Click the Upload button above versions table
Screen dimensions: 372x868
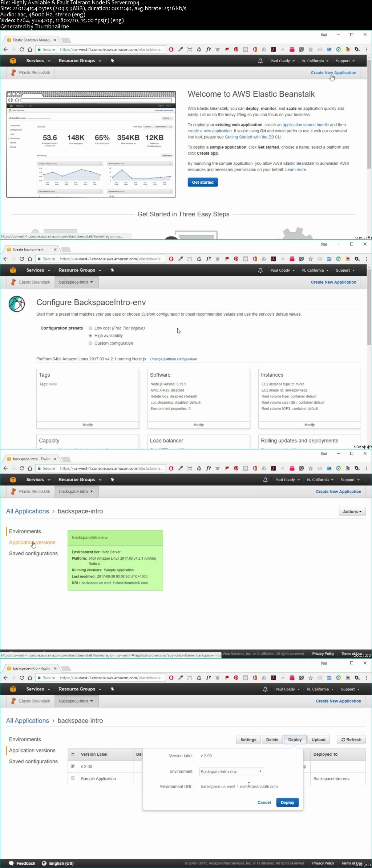click(x=319, y=740)
